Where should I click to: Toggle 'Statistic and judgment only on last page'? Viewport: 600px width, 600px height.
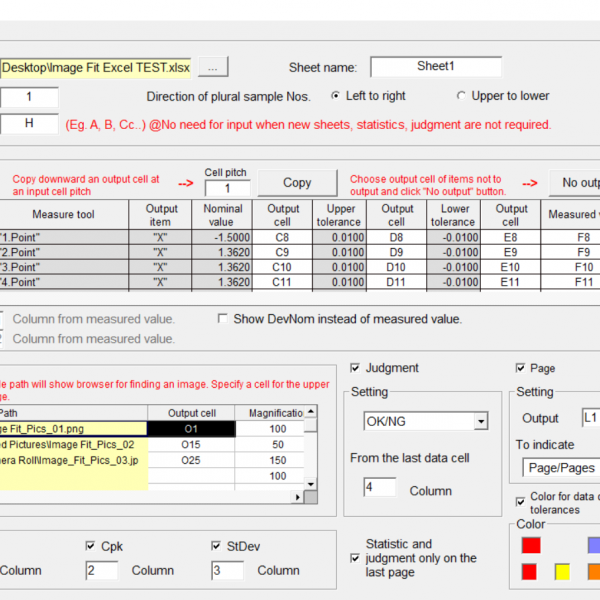354,558
